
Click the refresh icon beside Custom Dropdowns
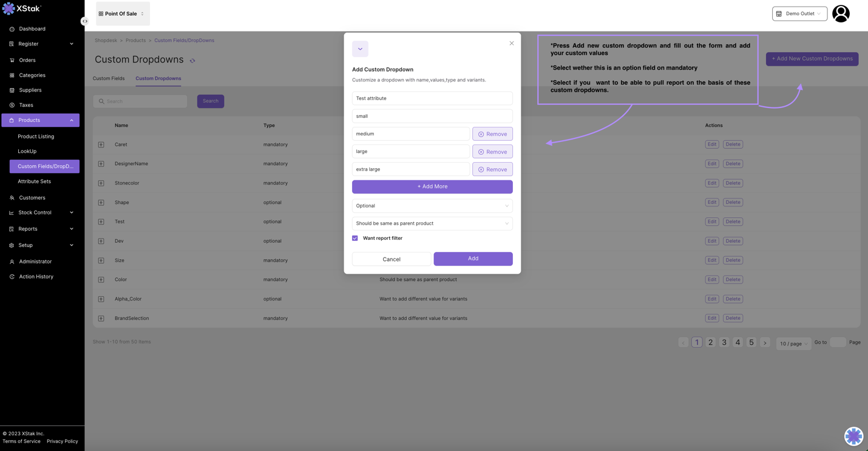(x=192, y=61)
